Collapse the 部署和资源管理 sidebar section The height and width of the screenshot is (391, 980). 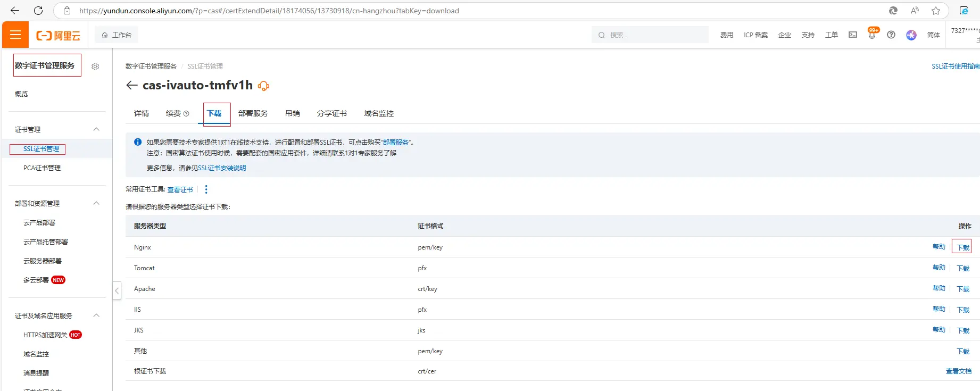(96, 203)
